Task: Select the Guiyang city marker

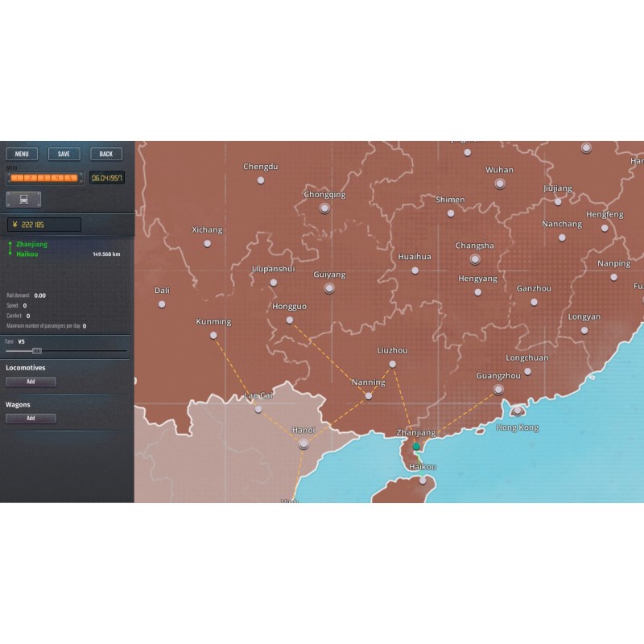Action: tap(328, 287)
